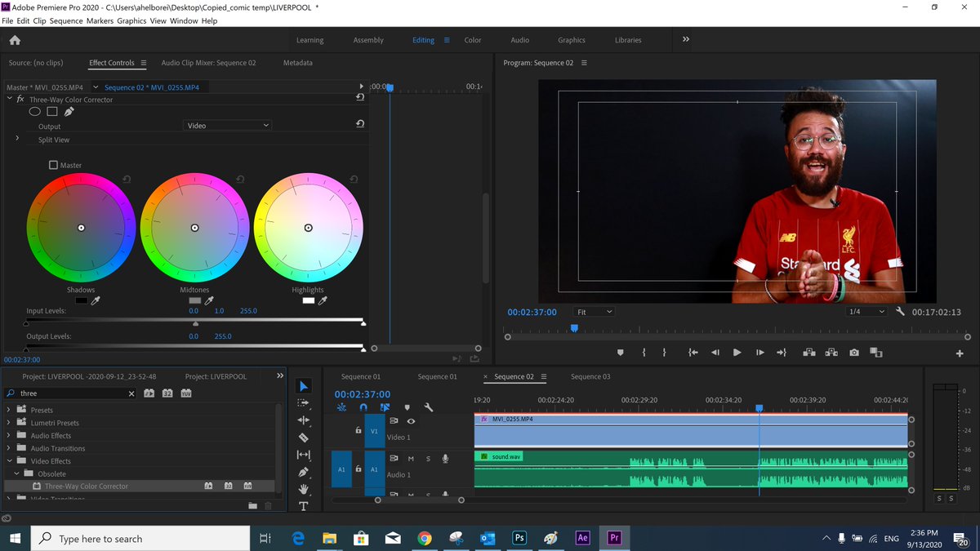Open Program monitor settings wrench
Image resolution: width=980 pixels, height=551 pixels.
click(x=900, y=312)
